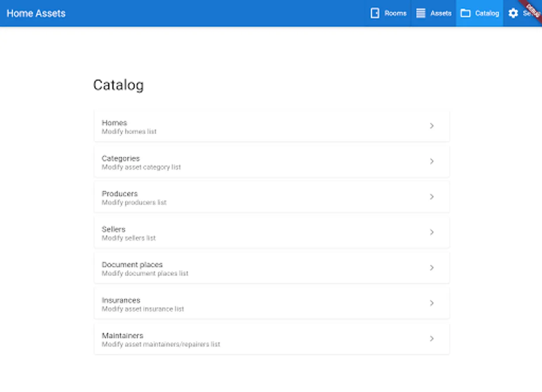This screenshot has width=542, height=392.
Task: Open "Modify asset category list" entry
Action: (x=141, y=167)
